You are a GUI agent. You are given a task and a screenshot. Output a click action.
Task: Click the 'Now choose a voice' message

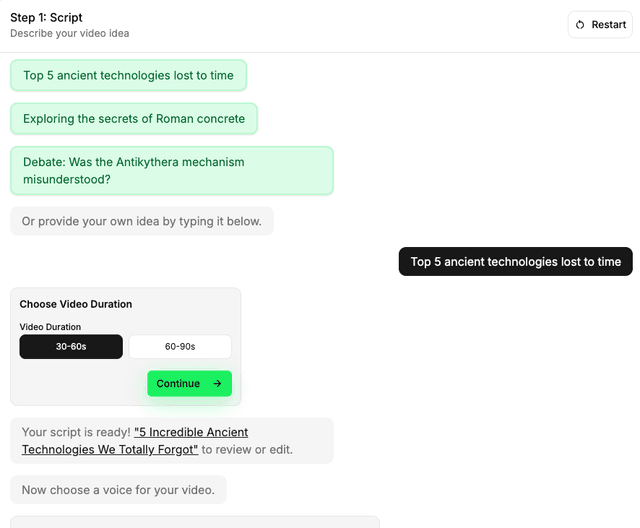[118, 490]
